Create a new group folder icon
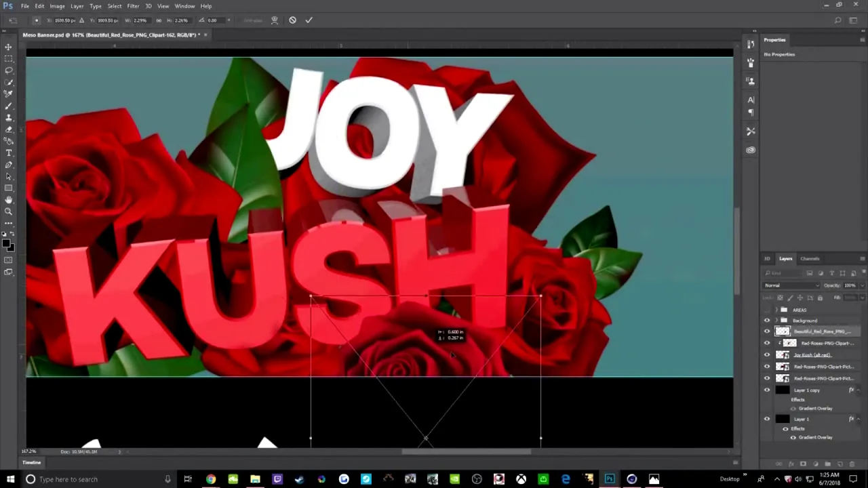 [827, 464]
